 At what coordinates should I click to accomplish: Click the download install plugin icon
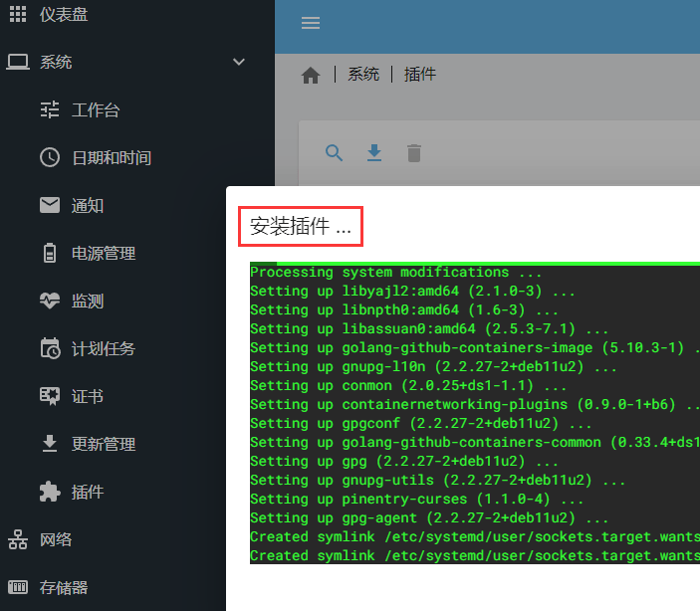click(x=374, y=152)
